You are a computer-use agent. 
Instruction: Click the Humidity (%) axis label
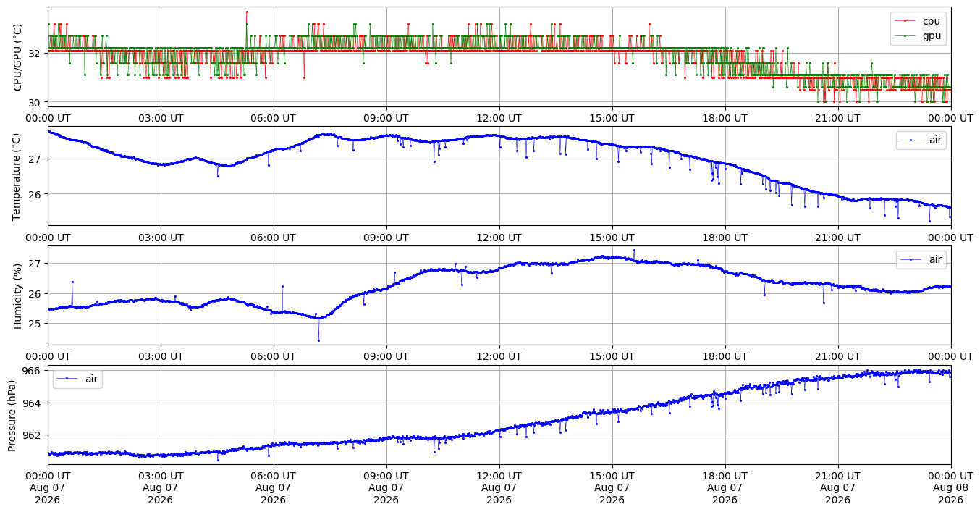[x=18, y=295]
